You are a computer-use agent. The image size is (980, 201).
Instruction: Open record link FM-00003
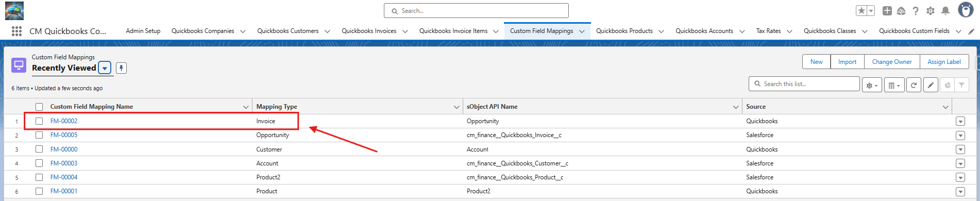[x=64, y=163]
